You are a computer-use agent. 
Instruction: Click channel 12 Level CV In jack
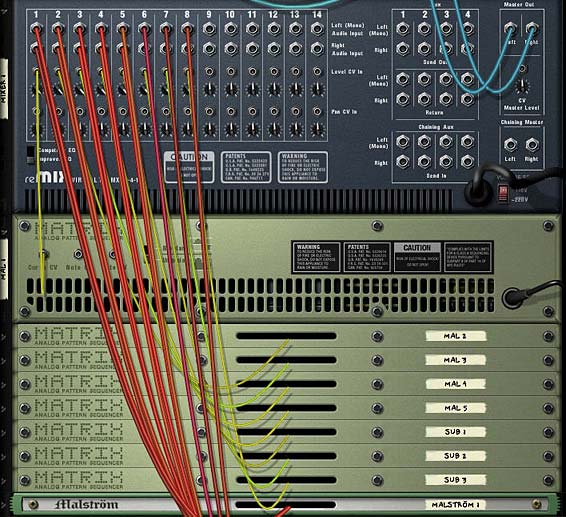274,71
